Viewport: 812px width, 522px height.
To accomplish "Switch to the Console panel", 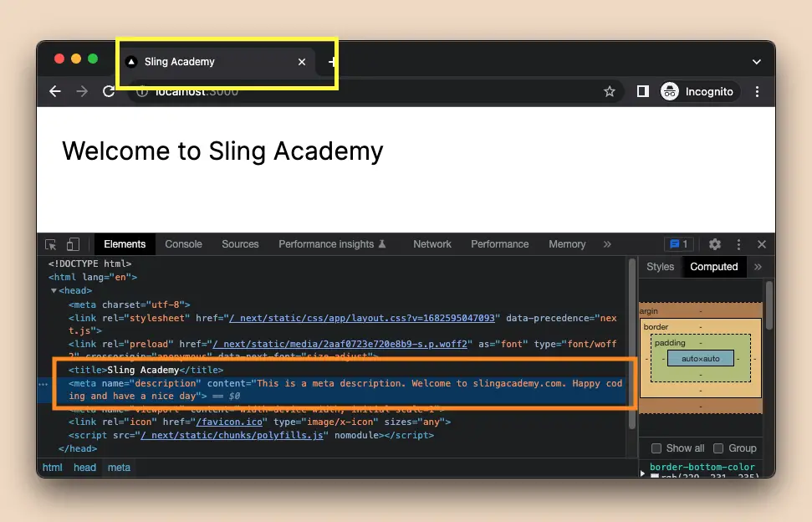I will click(x=183, y=244).
